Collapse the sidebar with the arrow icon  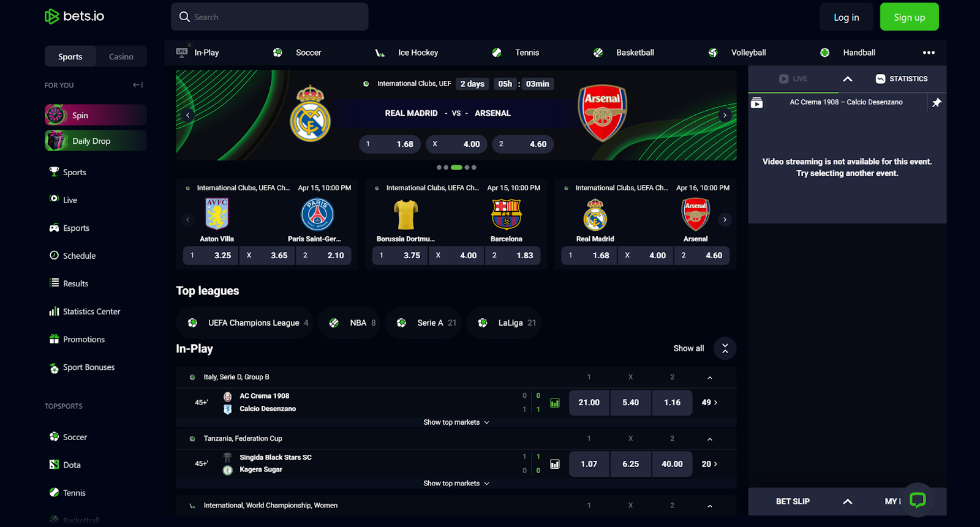(138, 85)
